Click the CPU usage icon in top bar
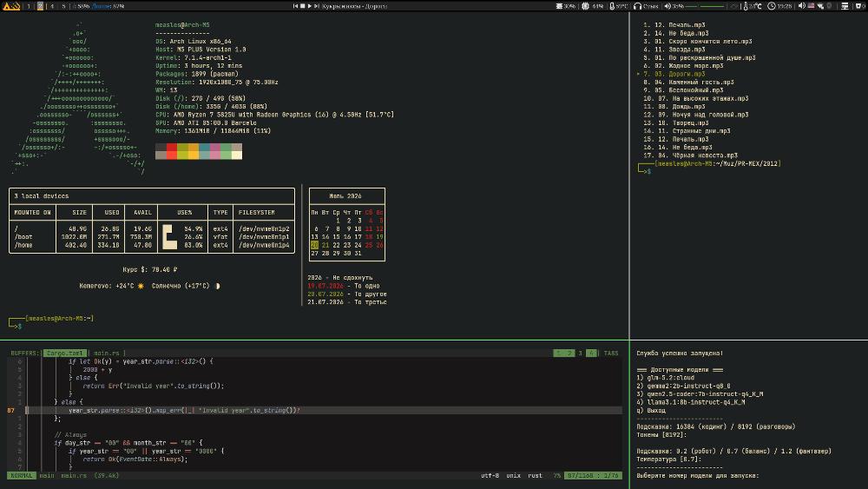 coord(585,6)
